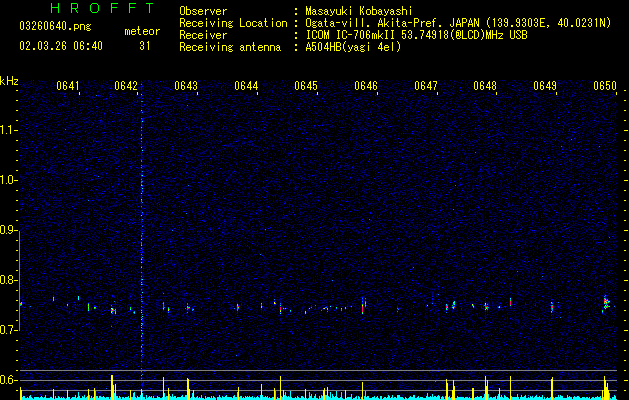Select the filename 03260640.png
The height and width of the screenshot is (400, 629).
55,26
